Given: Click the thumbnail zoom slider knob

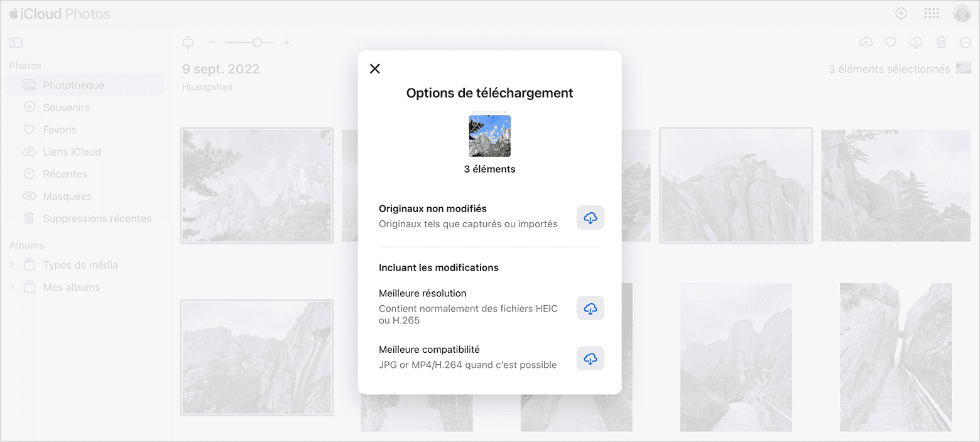Looking at the screenshot, I should pyautogui.click(x=257, y=43).
